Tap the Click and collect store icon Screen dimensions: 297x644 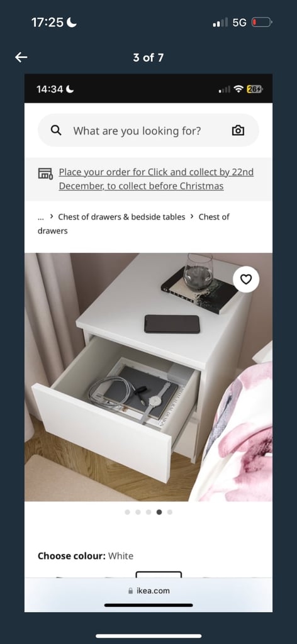point(45,174)
